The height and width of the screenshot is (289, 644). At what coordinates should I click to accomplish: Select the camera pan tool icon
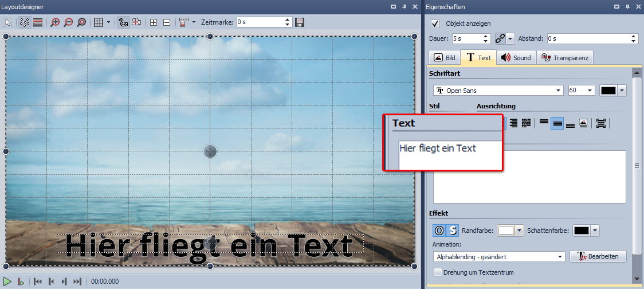136,22
